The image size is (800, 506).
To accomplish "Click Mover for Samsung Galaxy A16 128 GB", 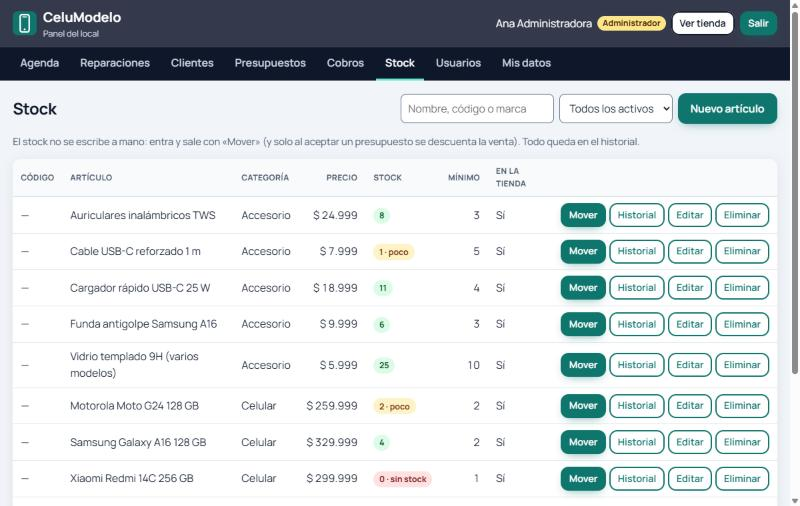I will 583,442.
